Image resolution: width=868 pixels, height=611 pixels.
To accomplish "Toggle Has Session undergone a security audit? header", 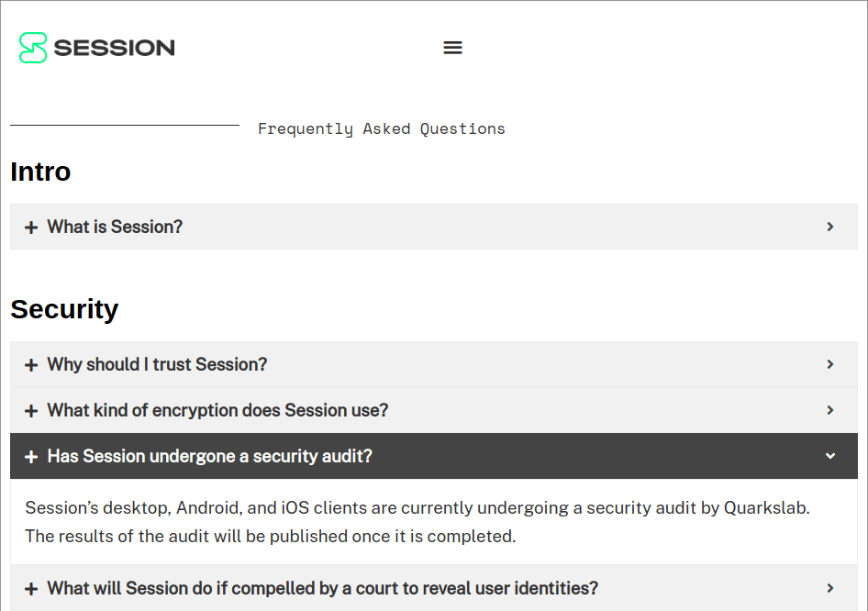I will [434, 456].
